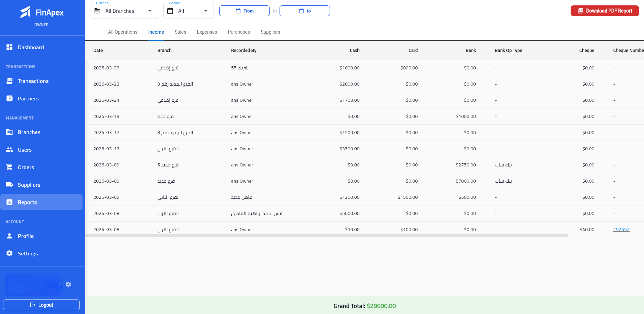Click the Bank column header

[x=471, y=50]
